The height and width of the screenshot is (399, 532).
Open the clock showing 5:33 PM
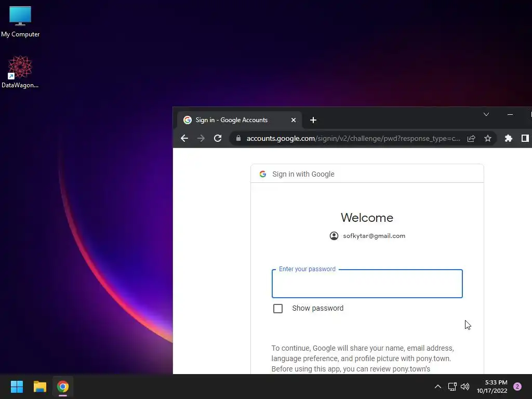click(492, 387)
